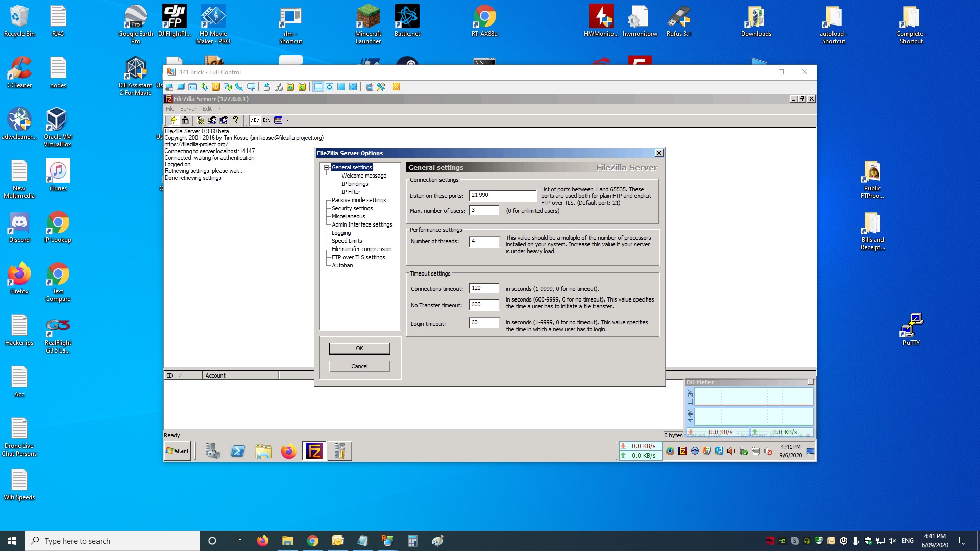The width and height of the screenshot is (980, 551).
Task: Click file transfer green-blue arrows icon
Action: click(x=204, y=87)
